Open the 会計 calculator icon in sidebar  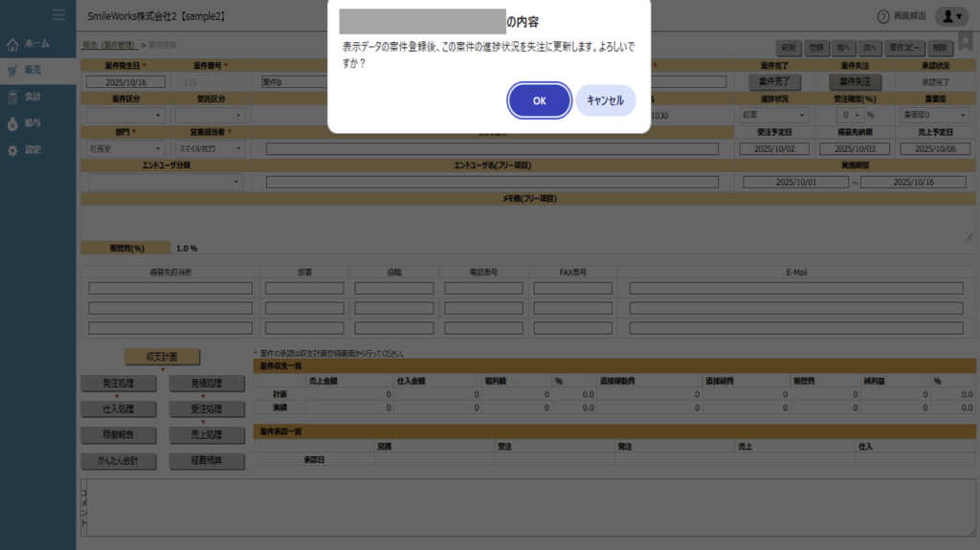click(x=12, y=97)
